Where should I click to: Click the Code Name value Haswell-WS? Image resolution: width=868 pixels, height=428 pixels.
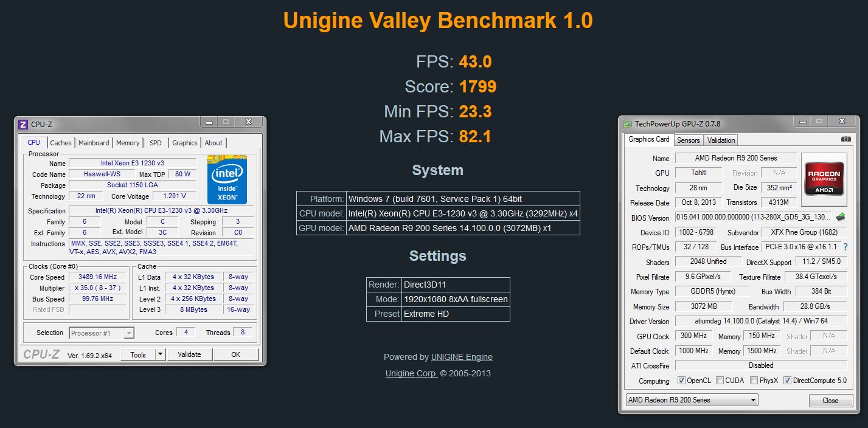pos(102,174)
